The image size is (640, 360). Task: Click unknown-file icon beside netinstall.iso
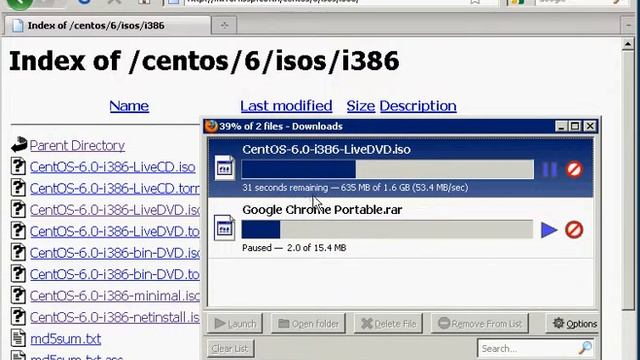pyautogui.click(x=18, y=317)
